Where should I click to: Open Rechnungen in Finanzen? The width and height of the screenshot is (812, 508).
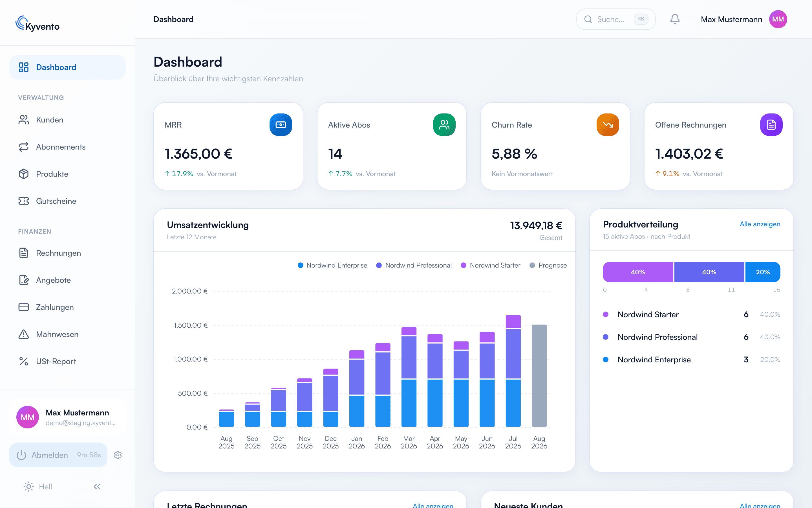click(x=67, y=253)
